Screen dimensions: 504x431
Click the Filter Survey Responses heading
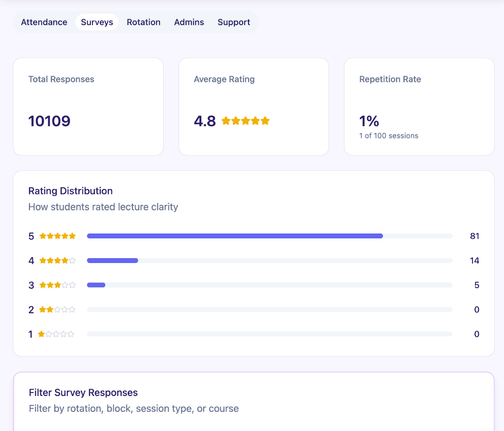[x=83, y=393]
